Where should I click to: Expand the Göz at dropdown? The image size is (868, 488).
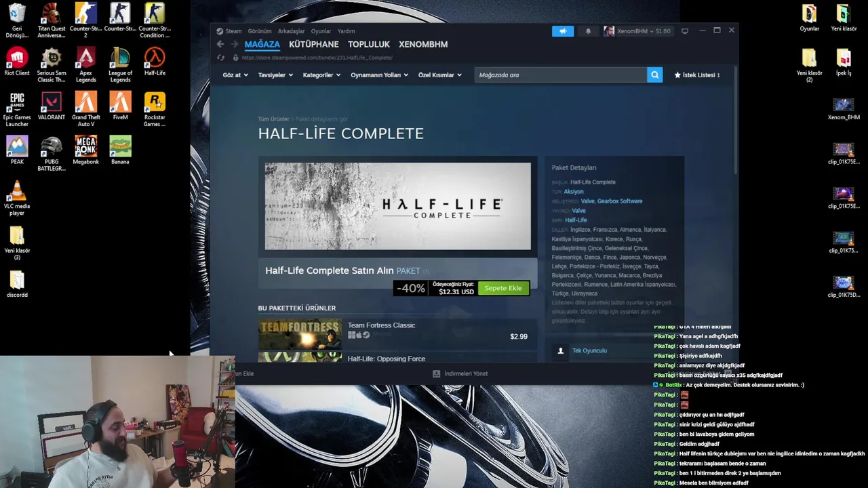pos(234,75)
